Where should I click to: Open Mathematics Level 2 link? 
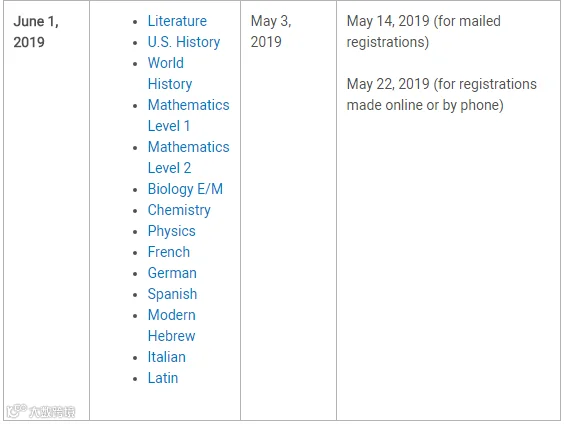click(x=188, y=157)
